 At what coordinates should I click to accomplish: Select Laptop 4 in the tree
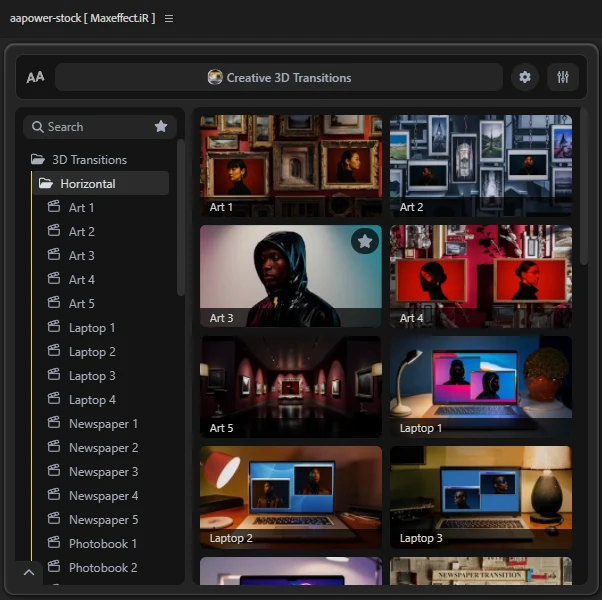pyautogui.click(x=92, y=400)
